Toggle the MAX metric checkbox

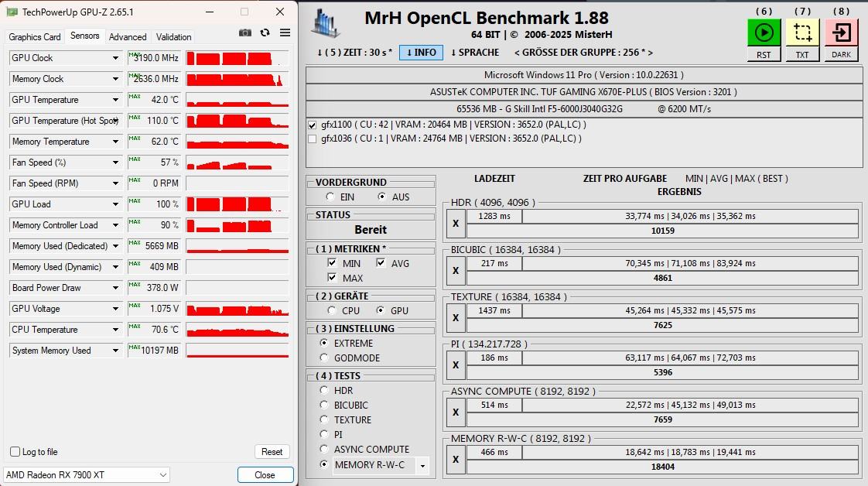[x=332, y=277]
